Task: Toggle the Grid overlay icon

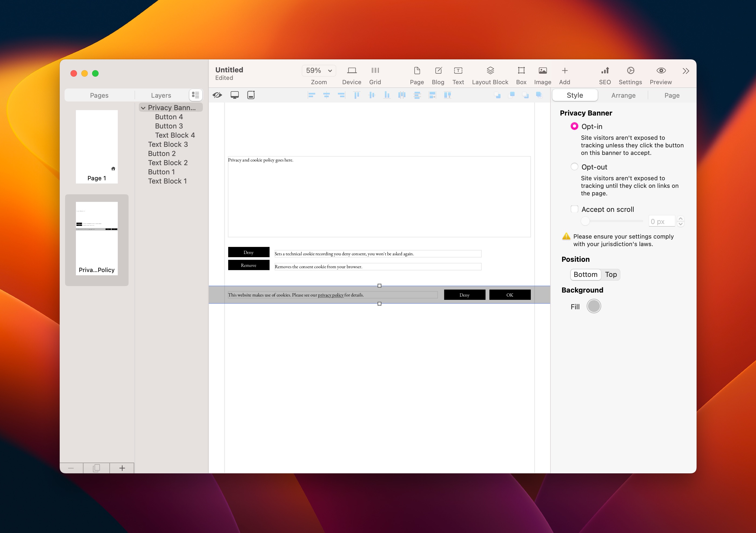Action: pyautogui.click(x=375, y=70)
